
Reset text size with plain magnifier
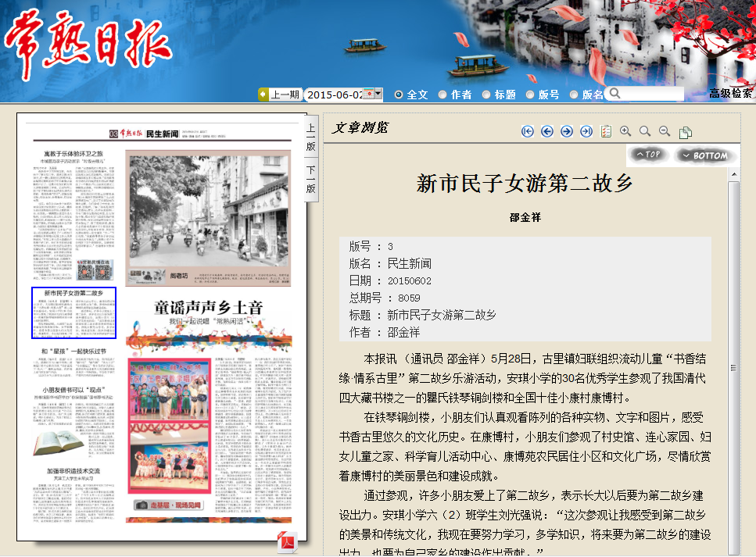(x=645, y=131)
